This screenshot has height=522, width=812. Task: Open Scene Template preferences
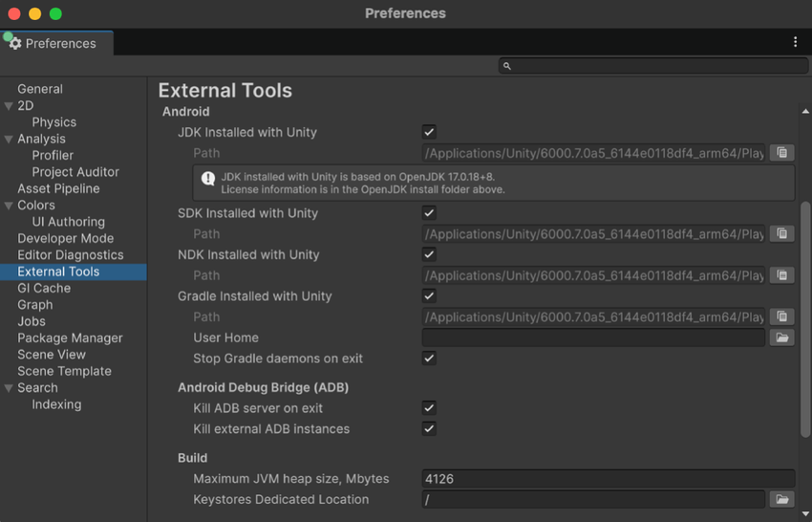64,371
